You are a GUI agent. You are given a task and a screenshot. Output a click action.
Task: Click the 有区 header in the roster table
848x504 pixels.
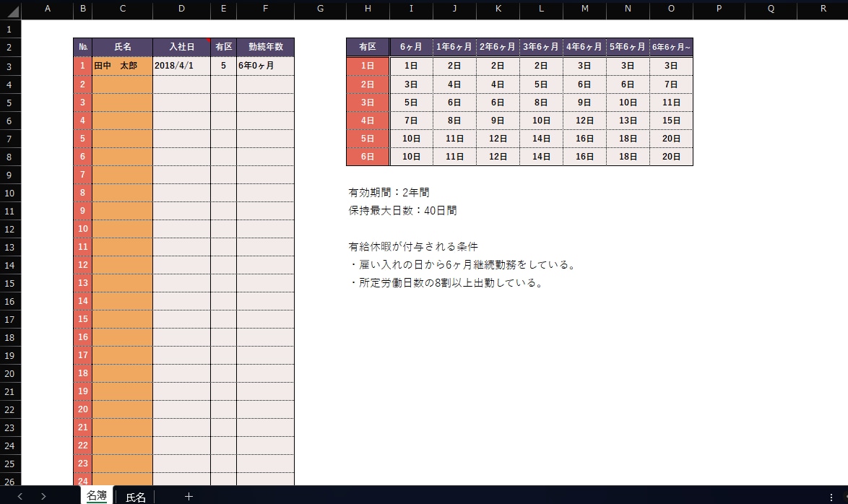click(223, 47)
